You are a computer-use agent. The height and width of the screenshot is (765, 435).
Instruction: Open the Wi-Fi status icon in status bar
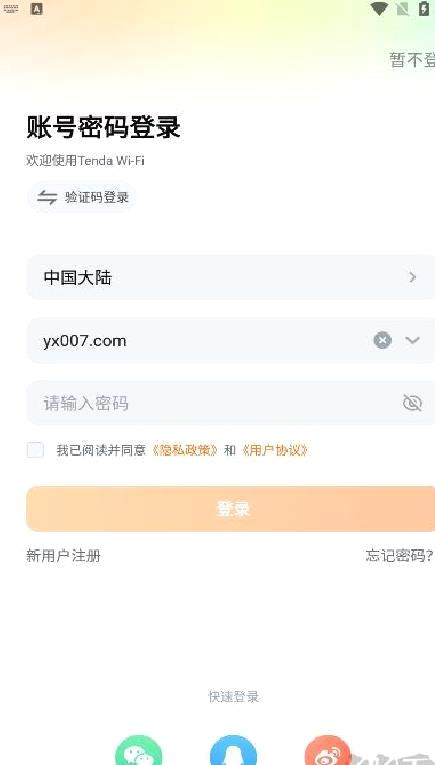pos(378,8)
